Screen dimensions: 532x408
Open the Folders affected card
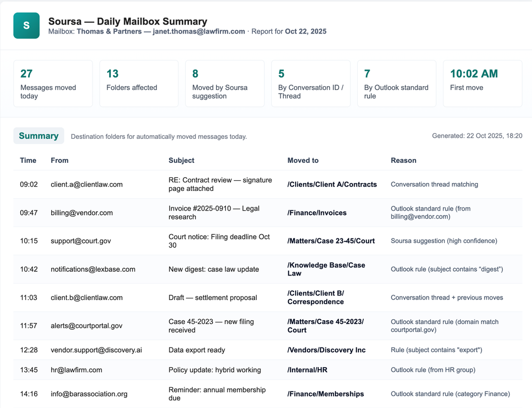139,84
